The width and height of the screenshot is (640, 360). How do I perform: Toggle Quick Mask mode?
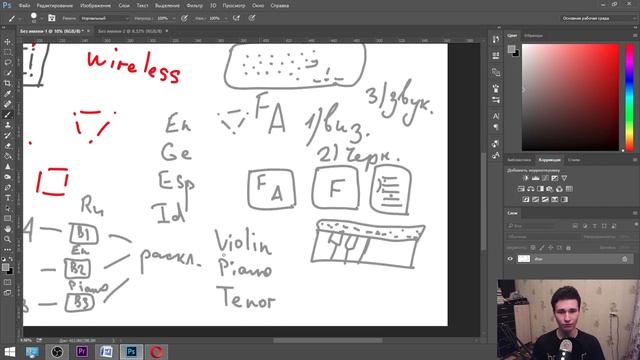click(x=7, y=282)
